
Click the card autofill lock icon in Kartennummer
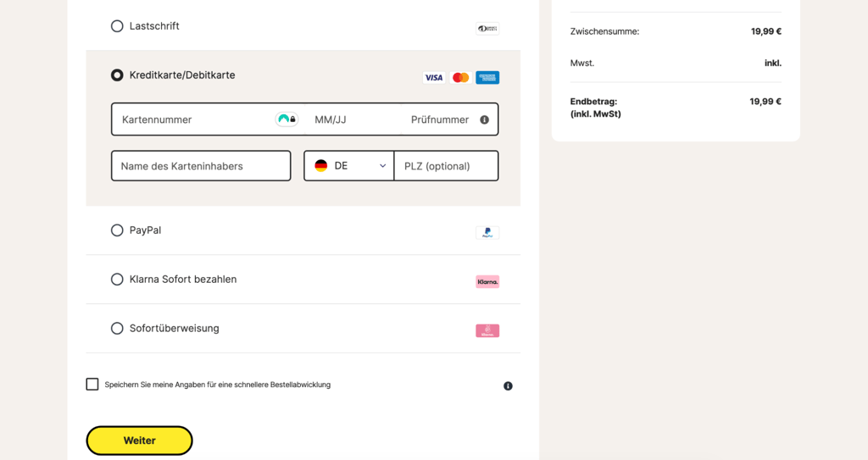287,119
